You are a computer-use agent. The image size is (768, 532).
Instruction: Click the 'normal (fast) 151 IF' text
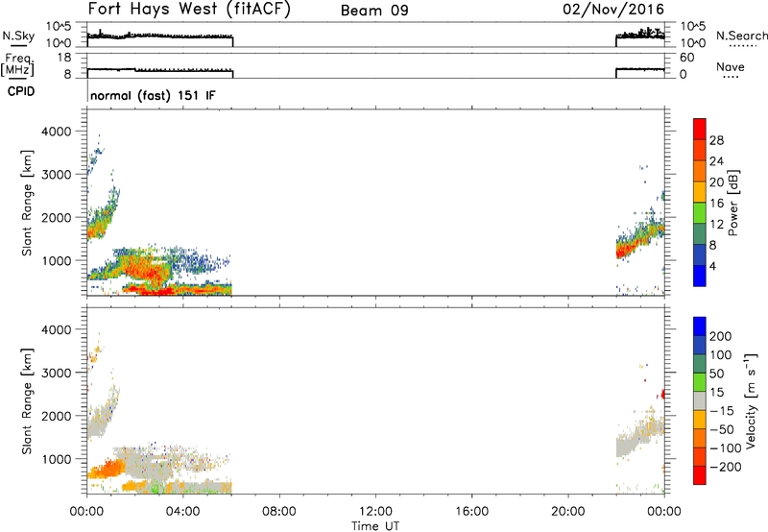[153, 95]
